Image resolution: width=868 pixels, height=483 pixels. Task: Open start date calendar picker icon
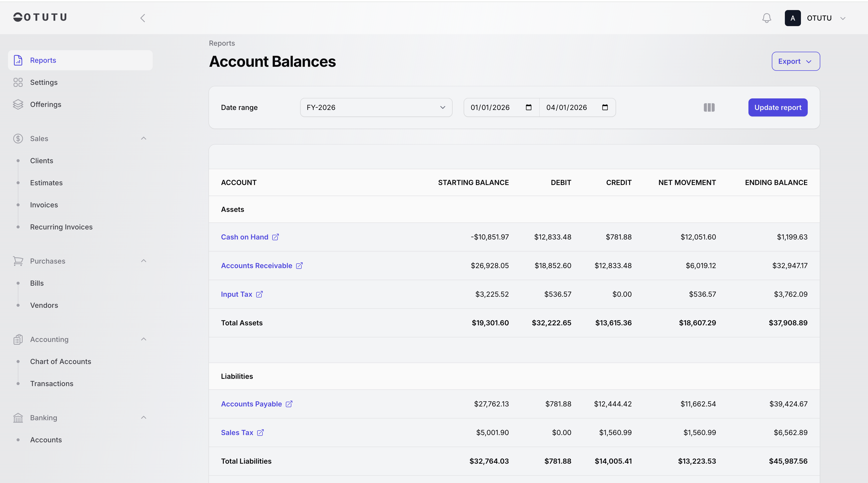528,107
